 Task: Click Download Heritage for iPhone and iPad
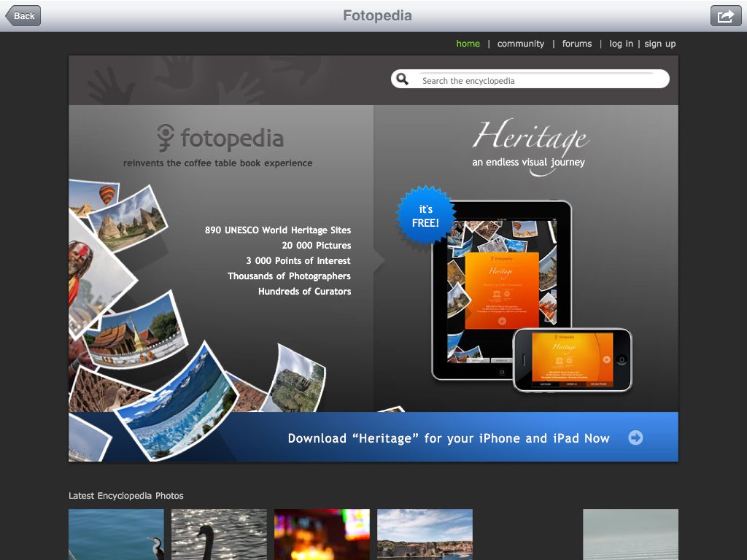click(x=449, y=438)
